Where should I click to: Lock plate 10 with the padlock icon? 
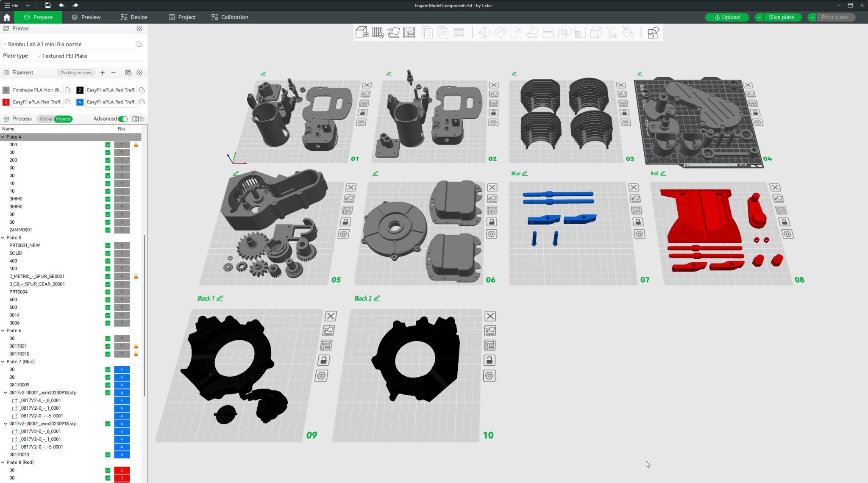(x=489, y=360)
